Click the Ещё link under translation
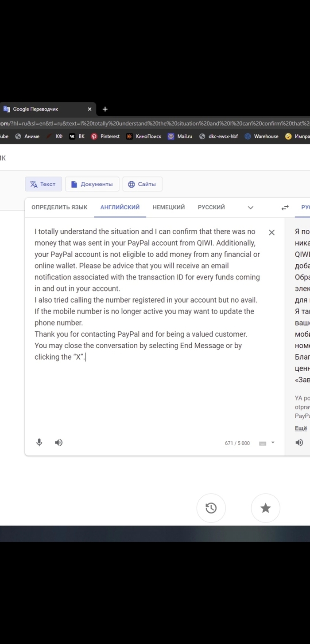Viewport: 310px width, 644px height. (301, 428)
